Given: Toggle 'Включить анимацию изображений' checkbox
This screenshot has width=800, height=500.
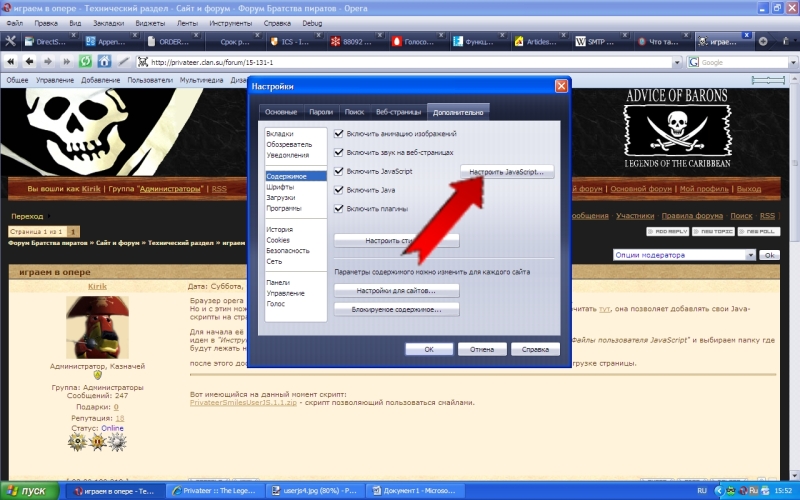Looking at the screenshot, I should click(x=338, y=134).
